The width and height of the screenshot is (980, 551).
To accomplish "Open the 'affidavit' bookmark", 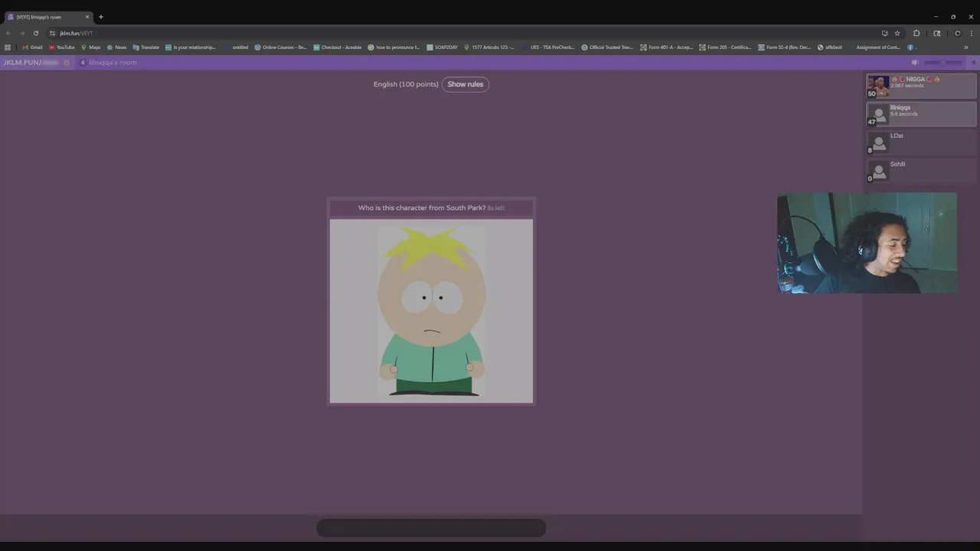I will pyautogui.click(x=830, y=47).
